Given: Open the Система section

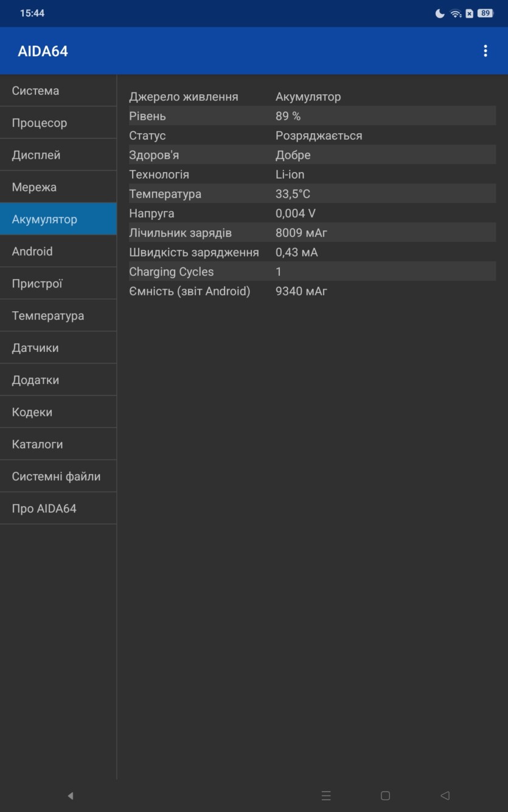Looking at the screenshot, I should (58, 91).
